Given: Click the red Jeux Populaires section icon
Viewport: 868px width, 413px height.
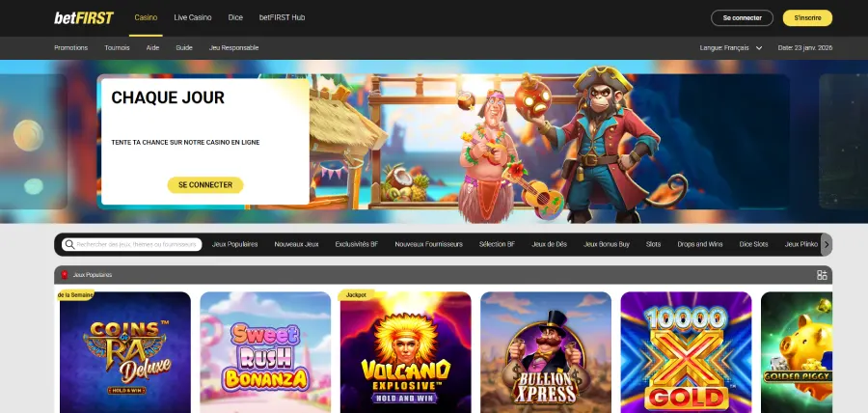Looking at the screenshot, I should click(x=65, y=275).
